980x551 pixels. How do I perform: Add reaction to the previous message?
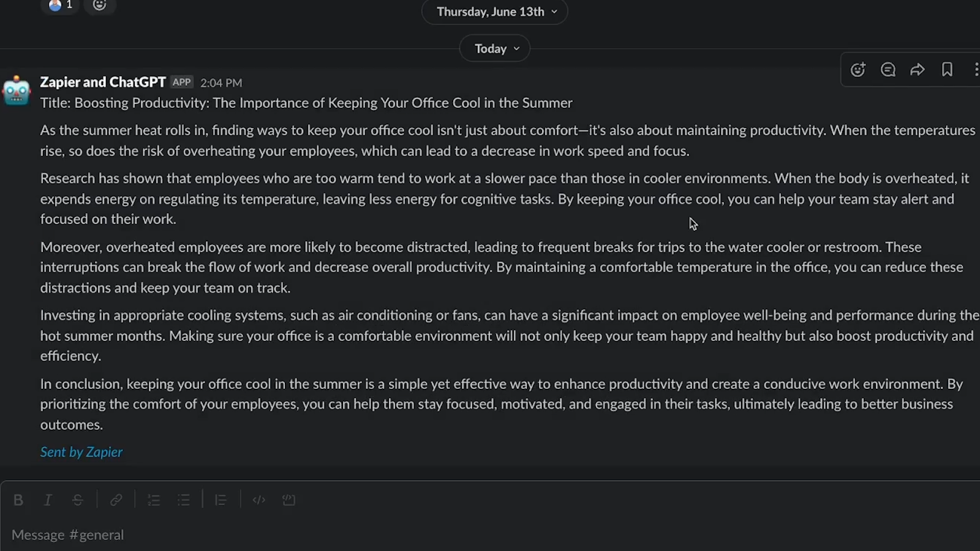100,6
